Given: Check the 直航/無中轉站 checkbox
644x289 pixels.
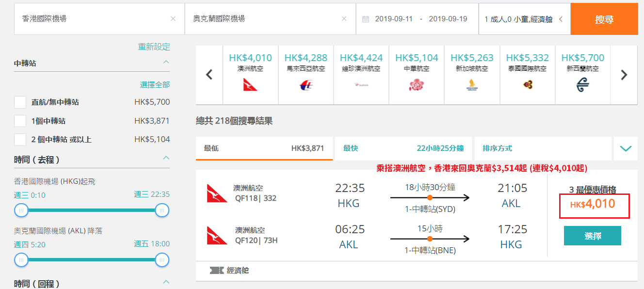Looking at the screenshot, I should 20,102.
